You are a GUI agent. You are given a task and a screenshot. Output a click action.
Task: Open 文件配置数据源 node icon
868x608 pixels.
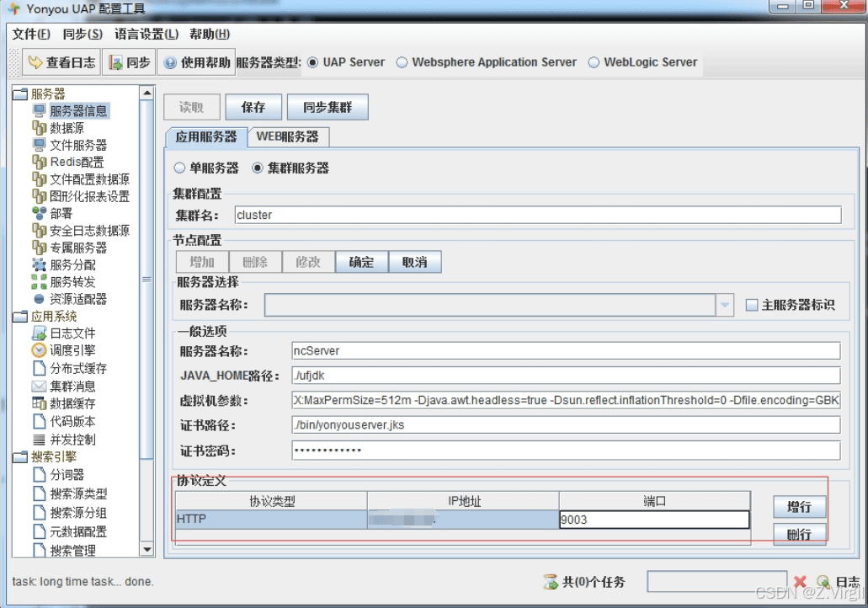click(x=39, y=179)
